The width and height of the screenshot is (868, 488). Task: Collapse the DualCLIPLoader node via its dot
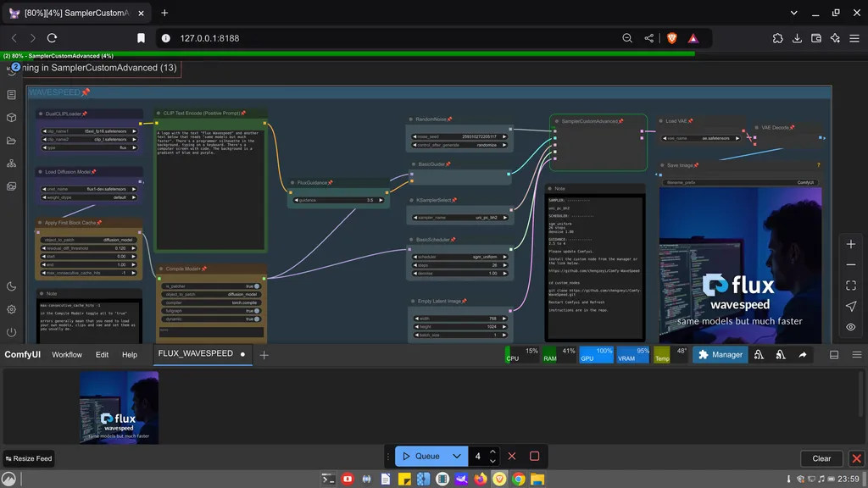click(x=41, y=114)
